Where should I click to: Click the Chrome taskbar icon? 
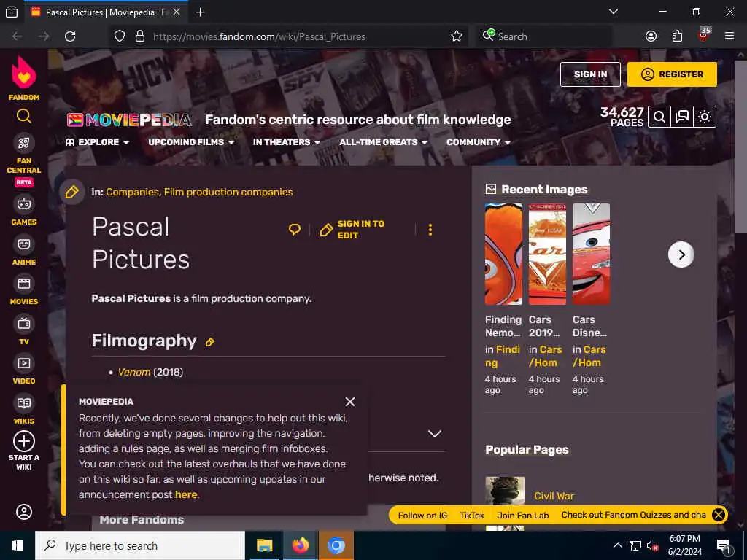click(336, 545)
